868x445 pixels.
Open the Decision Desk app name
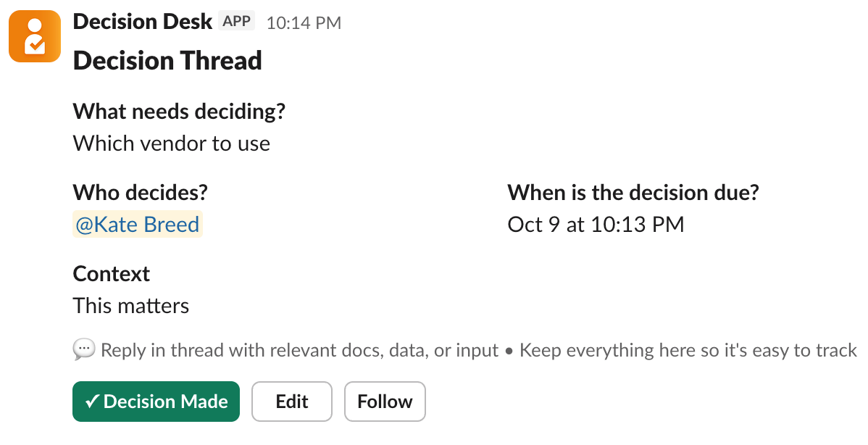click(x=143, y=22)
